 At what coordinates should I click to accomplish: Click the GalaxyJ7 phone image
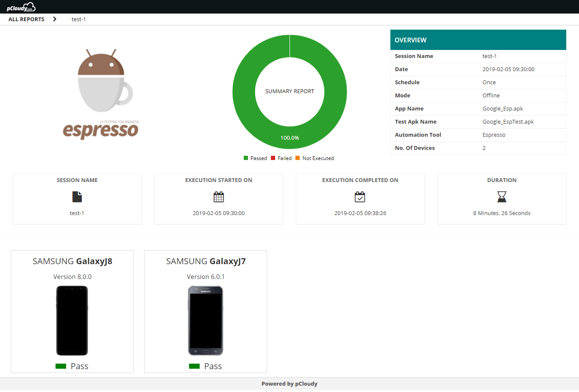tap(206, 320)
